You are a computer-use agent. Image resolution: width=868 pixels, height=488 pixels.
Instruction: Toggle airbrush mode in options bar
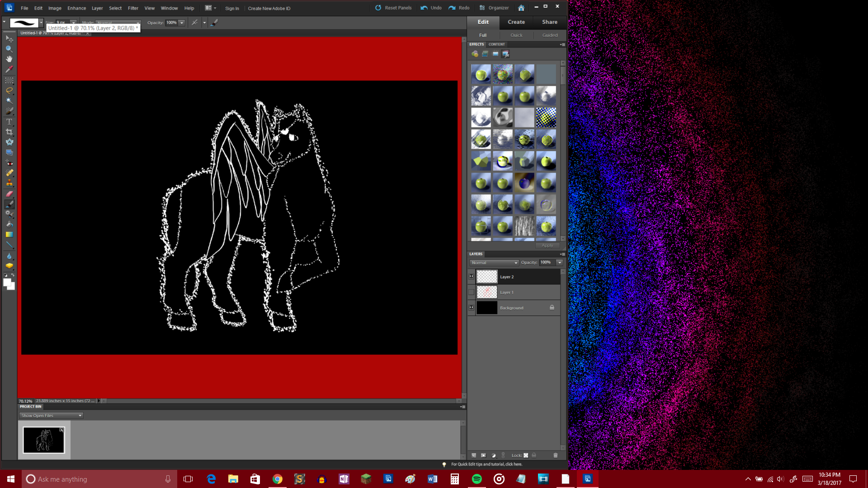coord(194,23)
